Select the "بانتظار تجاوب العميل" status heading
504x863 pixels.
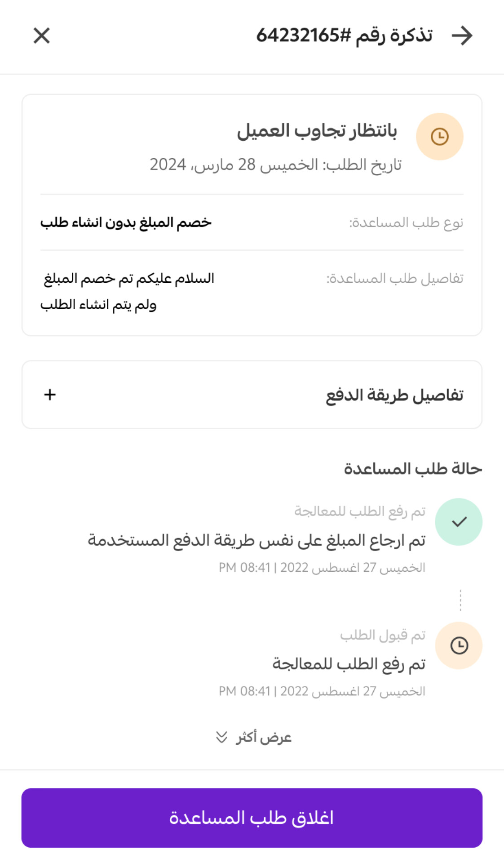tap(317, 131)
